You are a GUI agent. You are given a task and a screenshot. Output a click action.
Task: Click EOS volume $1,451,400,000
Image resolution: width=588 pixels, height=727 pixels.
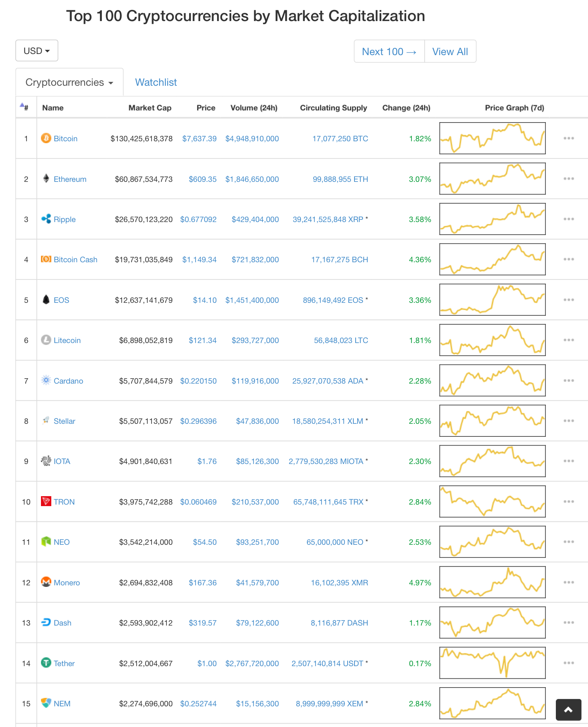tap(252, 300)
